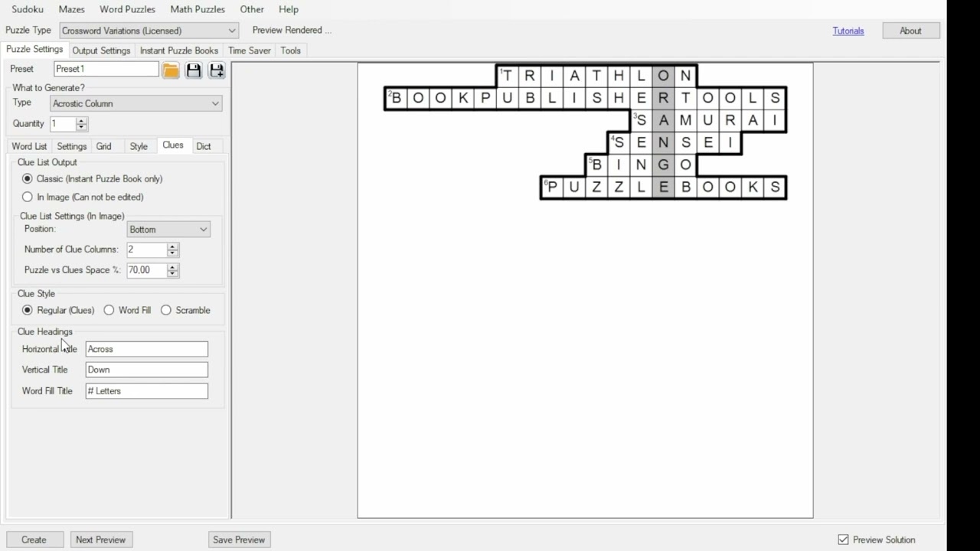Switch to the Grid tab
This screenshot has width=980, height=551.
[x=106, y=145]
